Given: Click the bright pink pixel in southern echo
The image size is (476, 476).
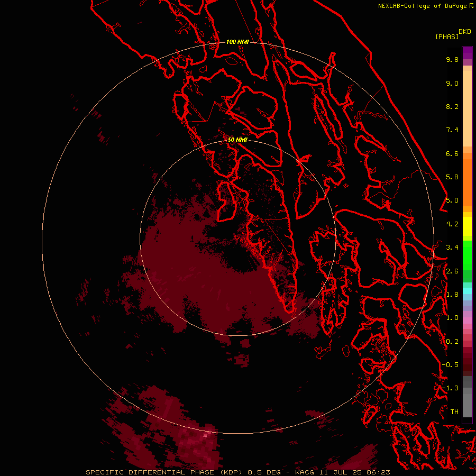Looking at the screenshot, I should tap(205, 436).
